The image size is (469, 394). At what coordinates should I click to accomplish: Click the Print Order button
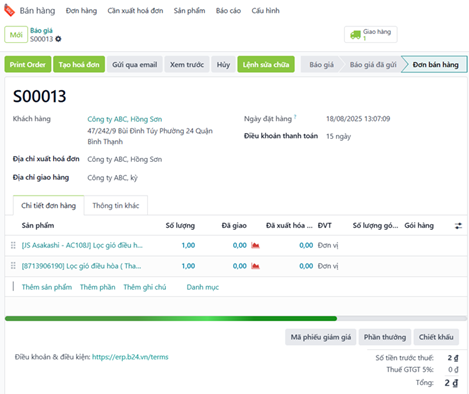click(28, 64)
